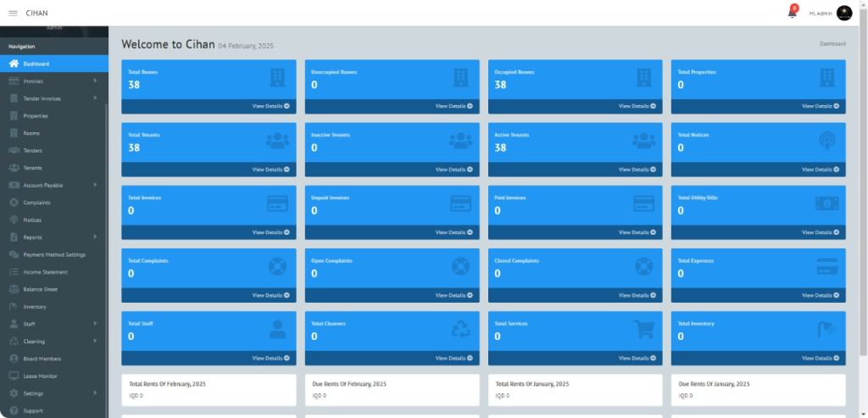Viewport: 868px width, 418px height.
Task: Click the Total Rooms building icon
Action: pyautogui.click(x=278, y=79)
